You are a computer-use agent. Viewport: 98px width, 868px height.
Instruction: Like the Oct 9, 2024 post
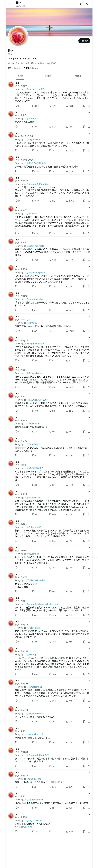pyautogui.click(x=50, y=150)
